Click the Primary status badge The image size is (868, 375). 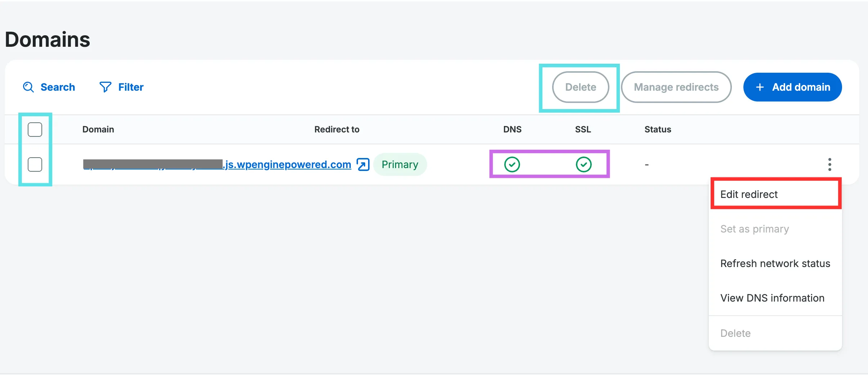pyautogui.click(x=400, y=164)
